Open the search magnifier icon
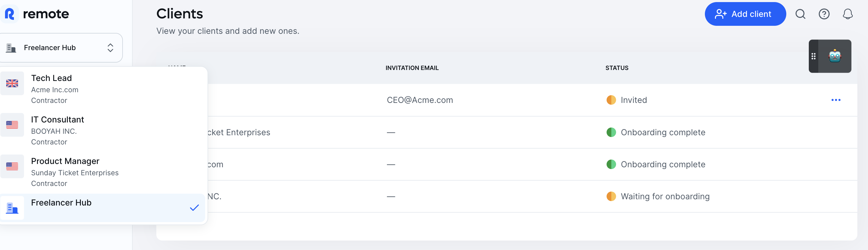 tap(800, 14)
